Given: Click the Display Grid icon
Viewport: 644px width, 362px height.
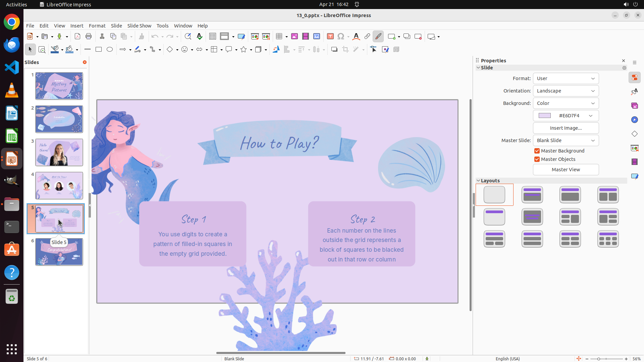Looking at the screenshot, I should [x=212, y=37].
